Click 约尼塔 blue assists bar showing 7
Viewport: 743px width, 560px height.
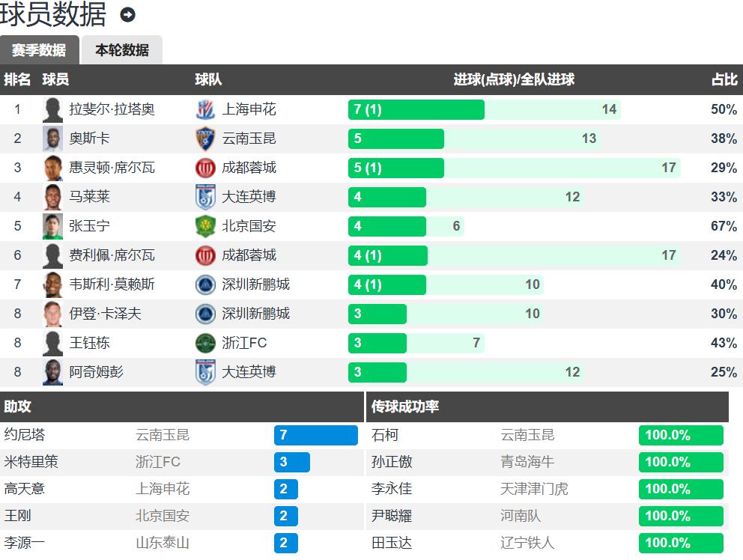(x=315, y=435)
